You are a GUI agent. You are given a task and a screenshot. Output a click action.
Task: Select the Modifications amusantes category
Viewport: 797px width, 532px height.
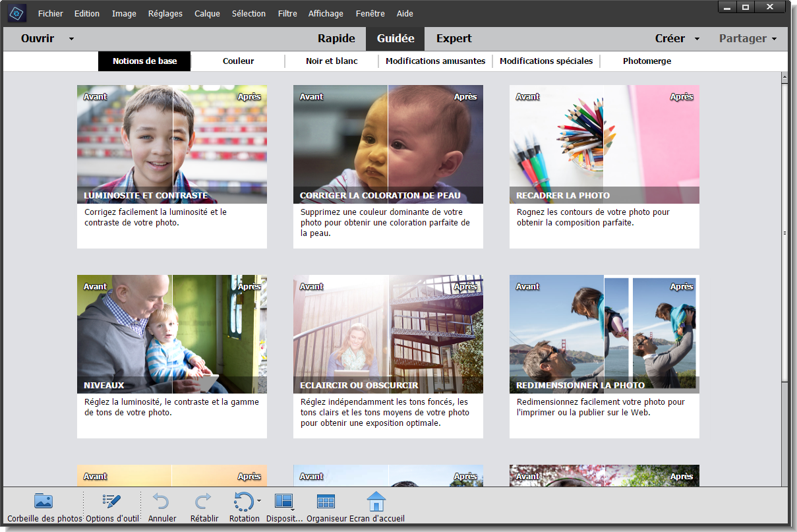(x=436, y=61)
